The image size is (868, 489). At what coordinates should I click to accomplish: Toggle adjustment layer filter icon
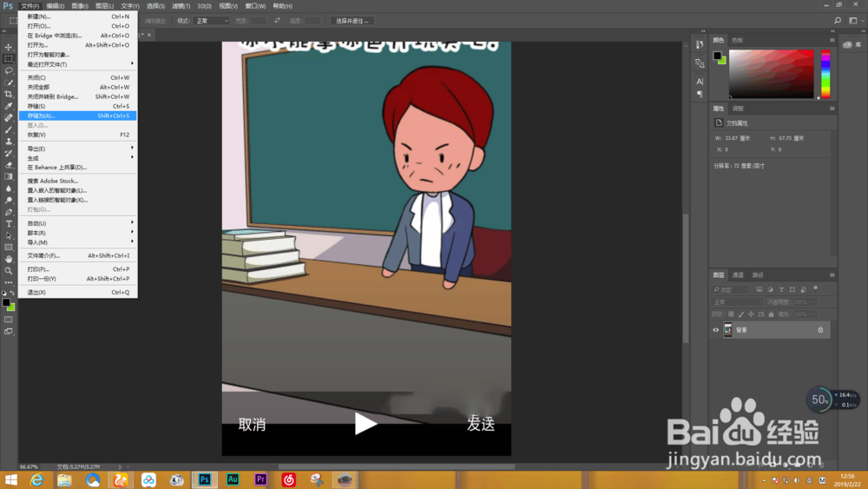click(771, 289)
